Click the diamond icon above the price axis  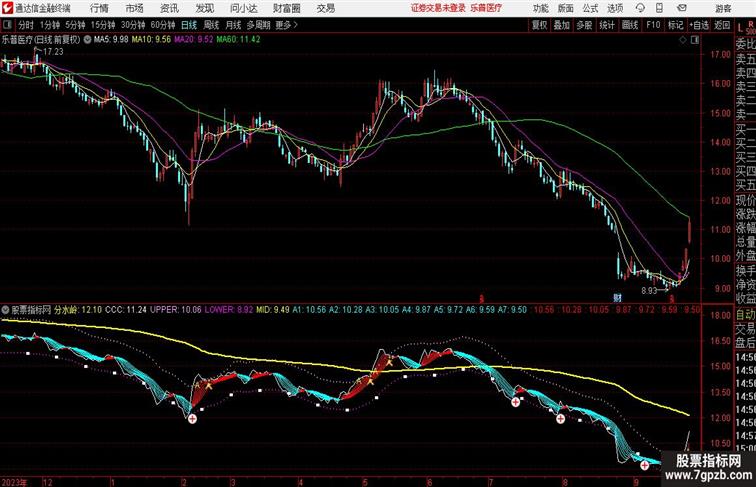tap(683, 40)
